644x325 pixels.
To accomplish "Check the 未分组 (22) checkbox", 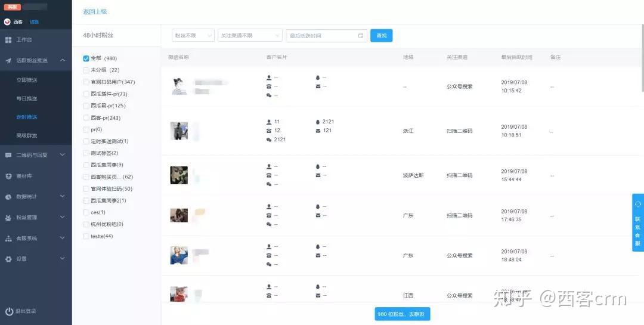I will pos(86,70).
